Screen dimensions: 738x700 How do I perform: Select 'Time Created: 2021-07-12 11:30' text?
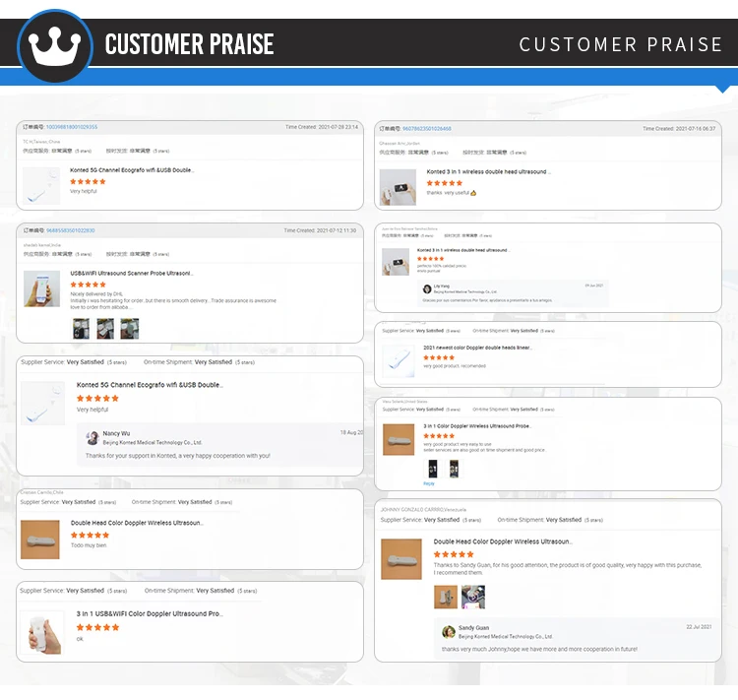click(x=320, y=230)
